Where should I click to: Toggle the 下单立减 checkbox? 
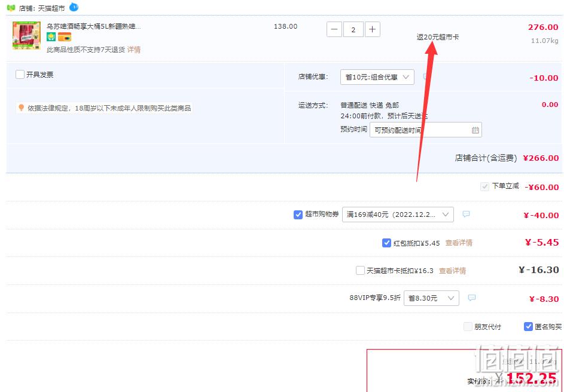tap(484, 186)
